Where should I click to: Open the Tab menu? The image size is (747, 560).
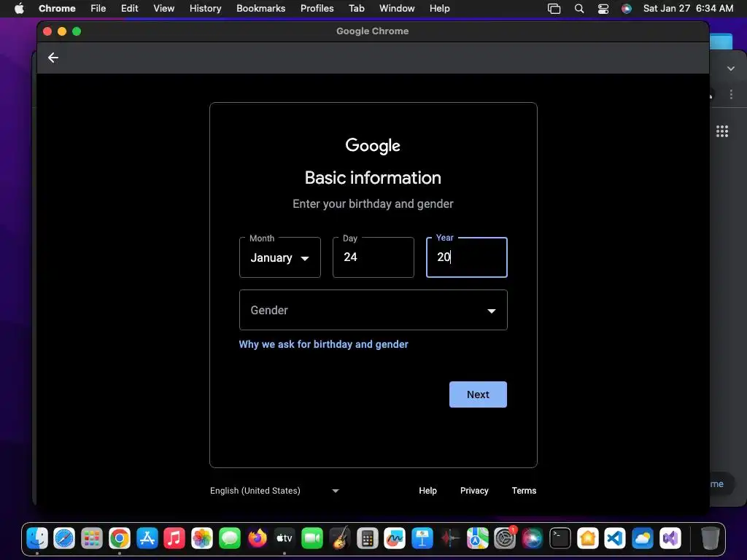pyautogui.click(x=356, y=9)
